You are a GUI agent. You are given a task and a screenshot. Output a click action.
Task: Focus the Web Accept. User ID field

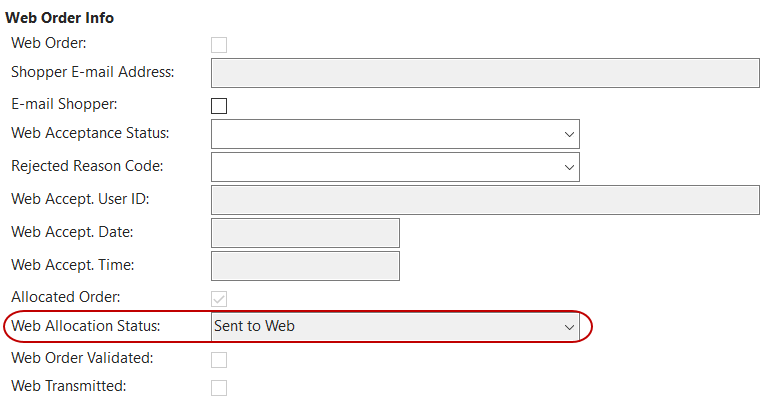485,199
